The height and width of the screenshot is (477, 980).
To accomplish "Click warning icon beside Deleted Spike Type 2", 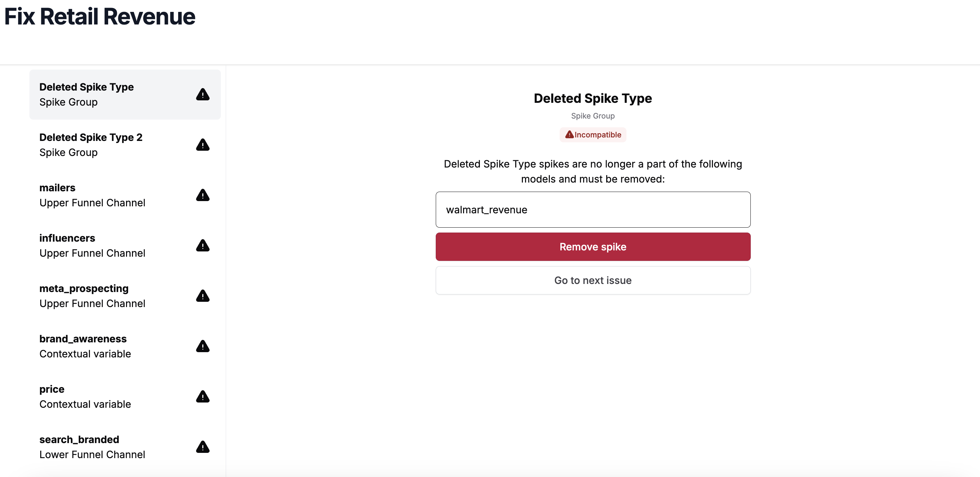I will coord(202,145).
